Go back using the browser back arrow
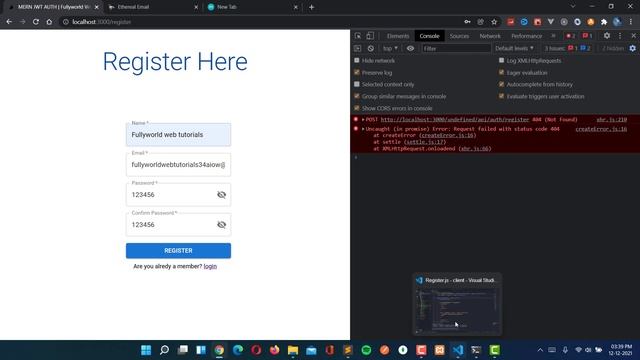 click(x=9, y=22)
